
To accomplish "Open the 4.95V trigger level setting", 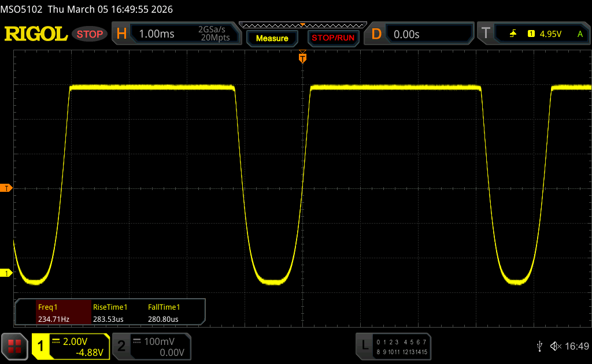I will tap(550, 34).
